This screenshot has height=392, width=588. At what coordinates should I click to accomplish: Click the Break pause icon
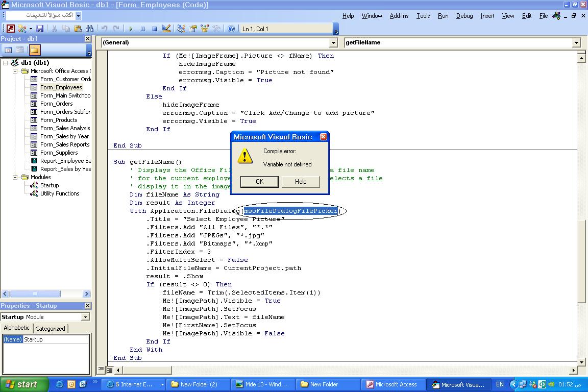coord(142,29)
